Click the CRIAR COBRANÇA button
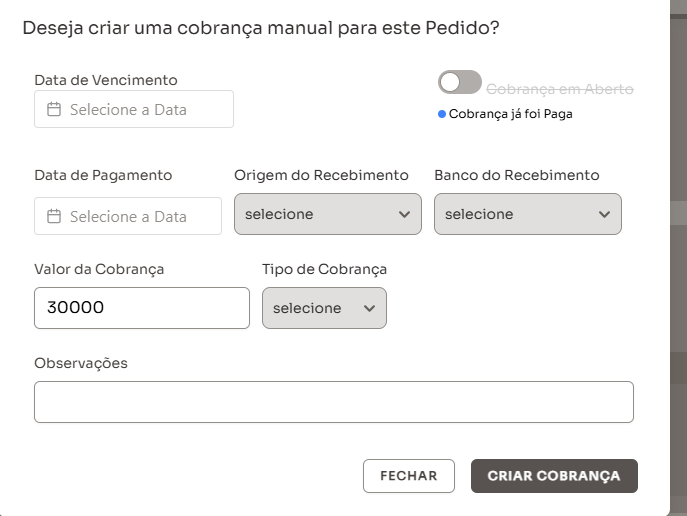This screenshot has width=687, height=516. coord(553,476)
